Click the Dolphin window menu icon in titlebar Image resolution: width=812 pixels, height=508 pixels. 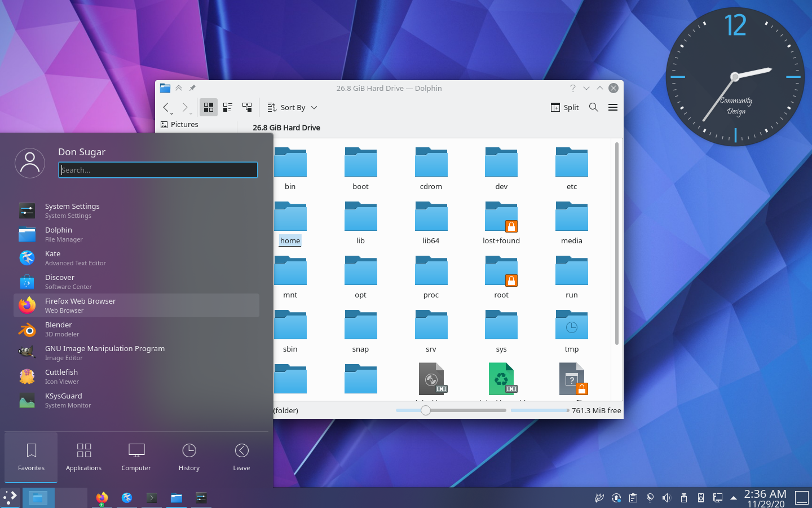pos(165,88)
